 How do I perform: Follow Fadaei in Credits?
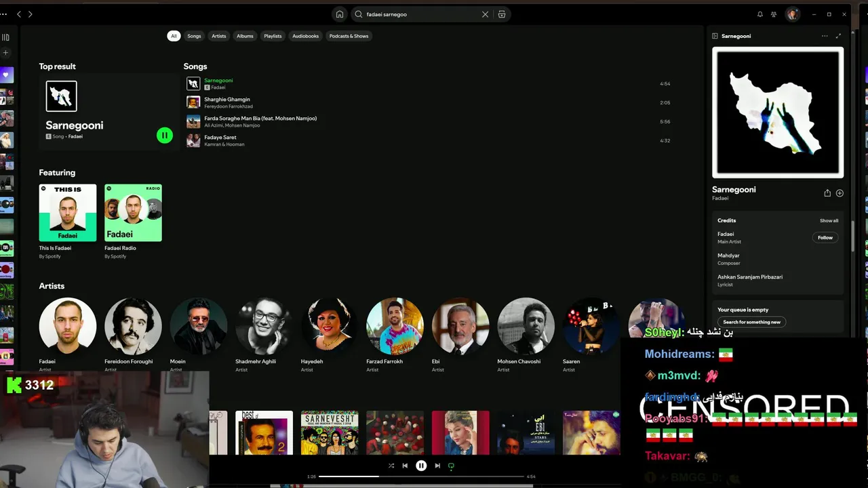825,238
